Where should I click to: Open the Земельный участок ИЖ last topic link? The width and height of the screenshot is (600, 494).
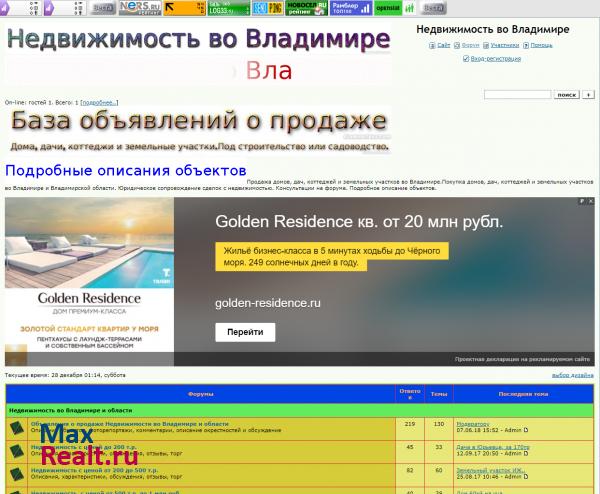pyautogui.click(x=491, y=470)
